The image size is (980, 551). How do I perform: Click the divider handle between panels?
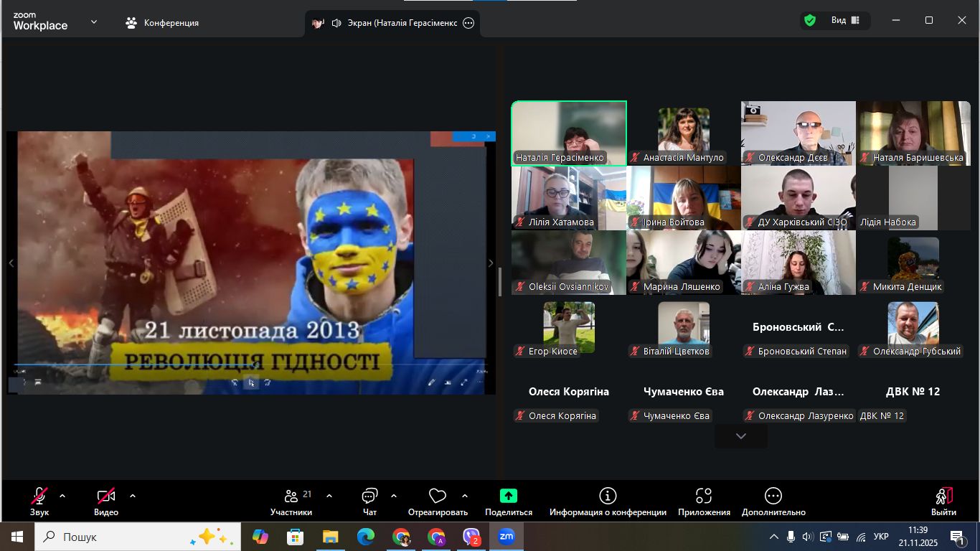[x=499, y=281]
